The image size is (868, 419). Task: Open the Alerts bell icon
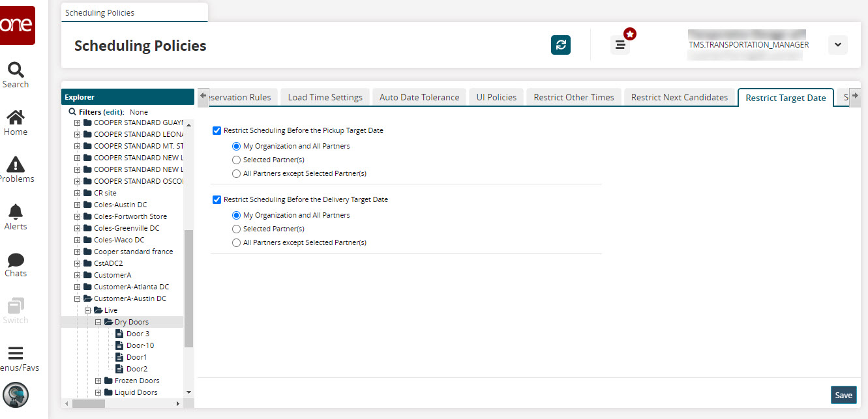pyautogui.click(x=16, y=212)
